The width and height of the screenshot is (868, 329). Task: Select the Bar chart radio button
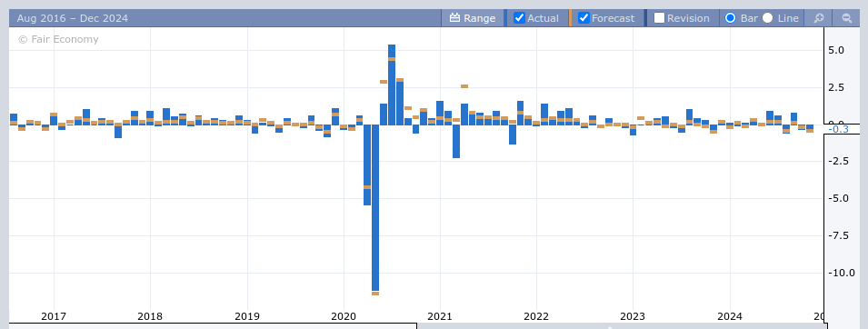(x=730, y=18)
